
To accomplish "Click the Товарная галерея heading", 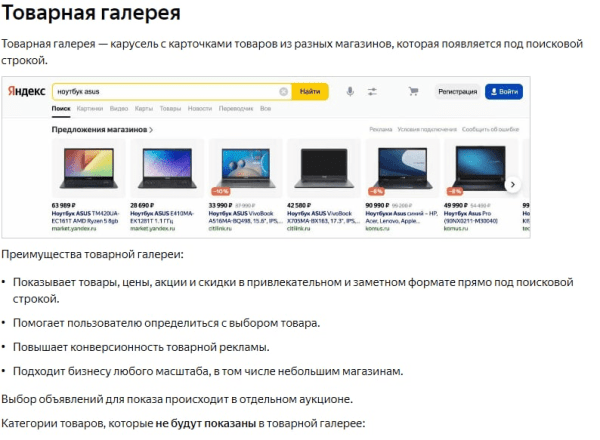I will [x=91, y=13].
